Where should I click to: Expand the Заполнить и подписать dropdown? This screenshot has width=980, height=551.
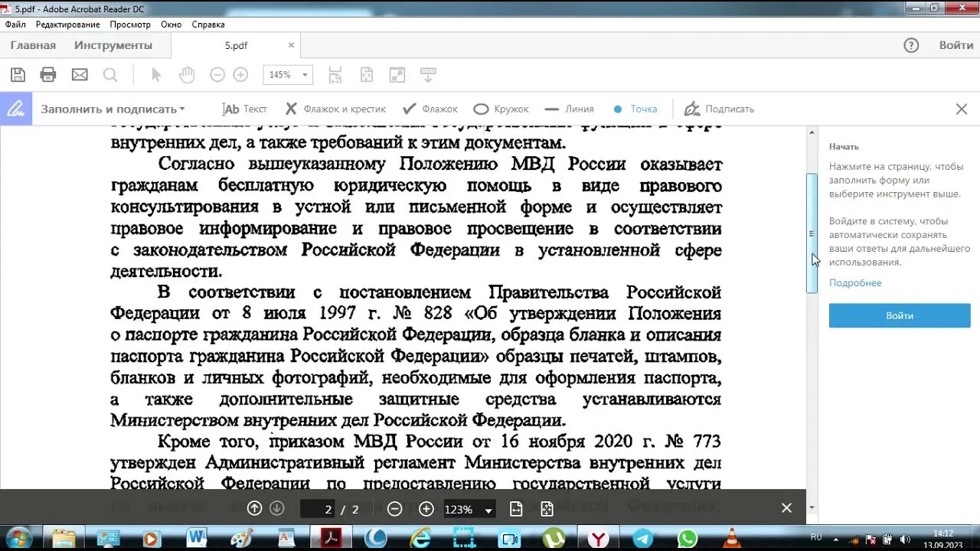[x=113, y=109]
